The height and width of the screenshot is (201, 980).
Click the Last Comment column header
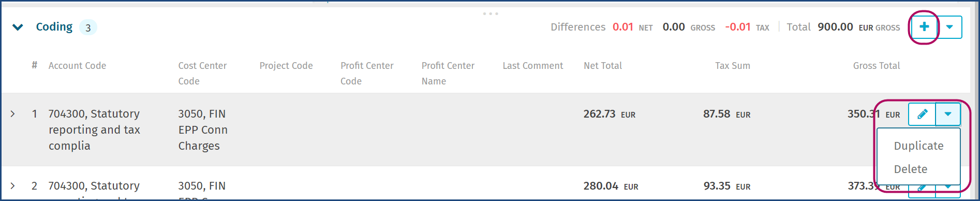pos(532,66)
